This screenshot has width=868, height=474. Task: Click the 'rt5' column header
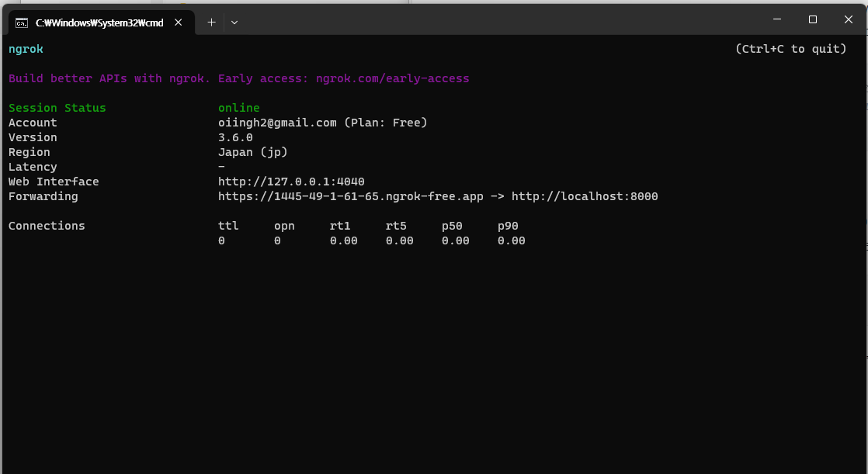click(397, 226)
